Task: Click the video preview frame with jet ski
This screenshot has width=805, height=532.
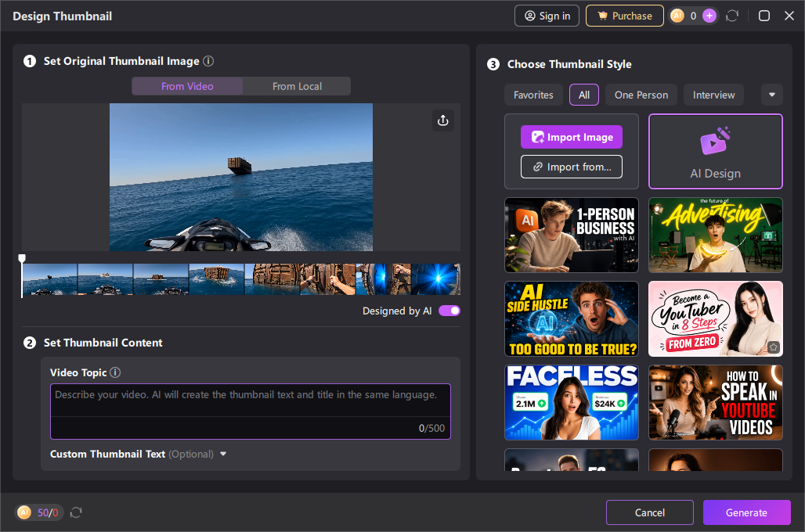Action: [x=241, y=177]
